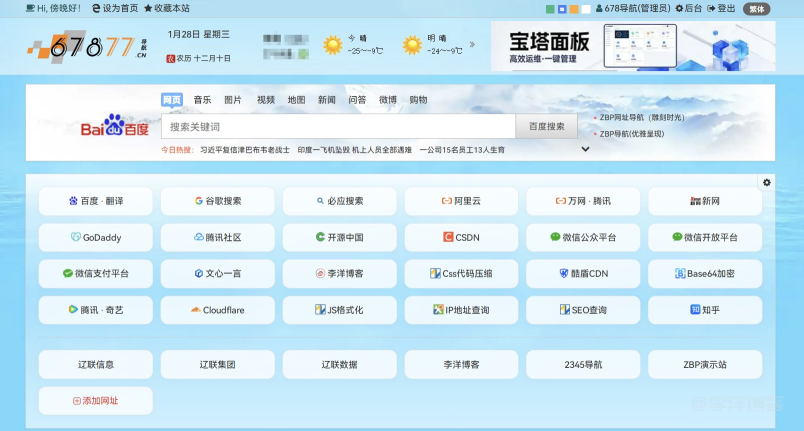Click the Baidu 百度 logo
804x431 pixels.
point(115,126)
